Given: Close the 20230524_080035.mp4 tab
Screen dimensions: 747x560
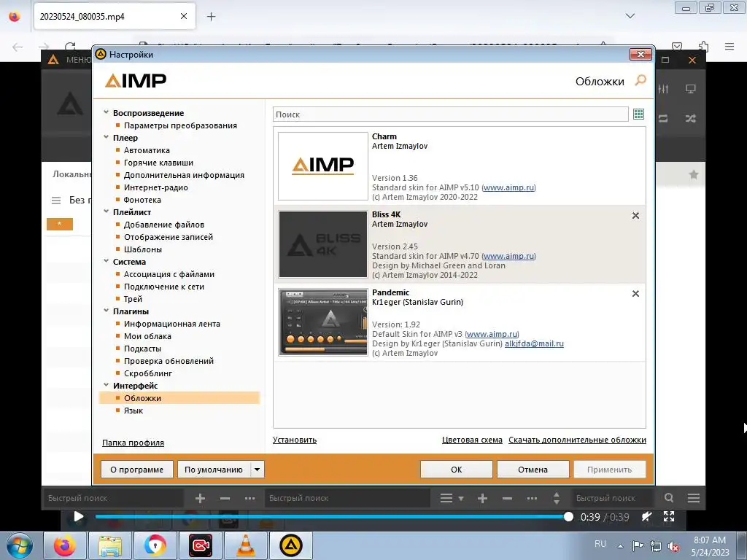Looking at the screenshot, I should (184, 16).
